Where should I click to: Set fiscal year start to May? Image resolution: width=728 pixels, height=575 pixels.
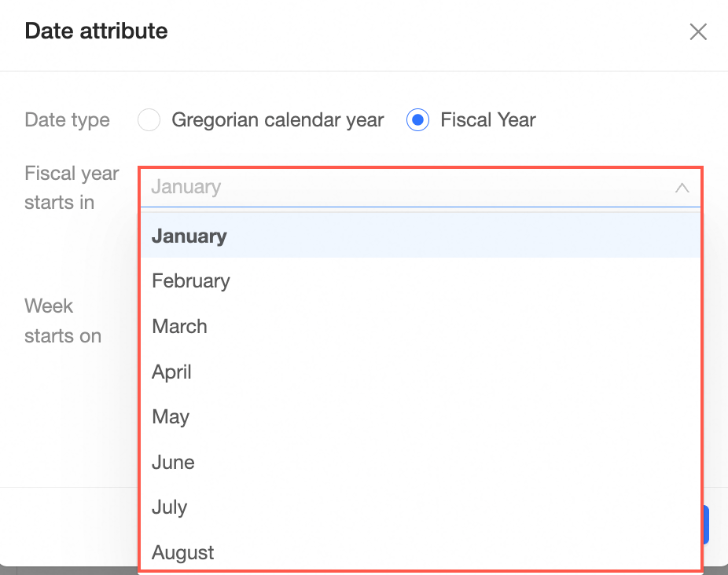(x=171, y=417)
